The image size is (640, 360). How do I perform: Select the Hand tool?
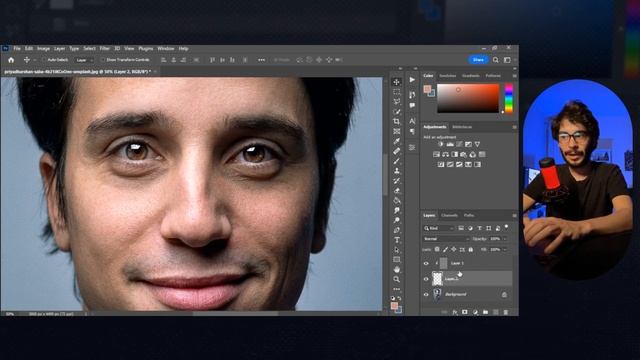396,269
